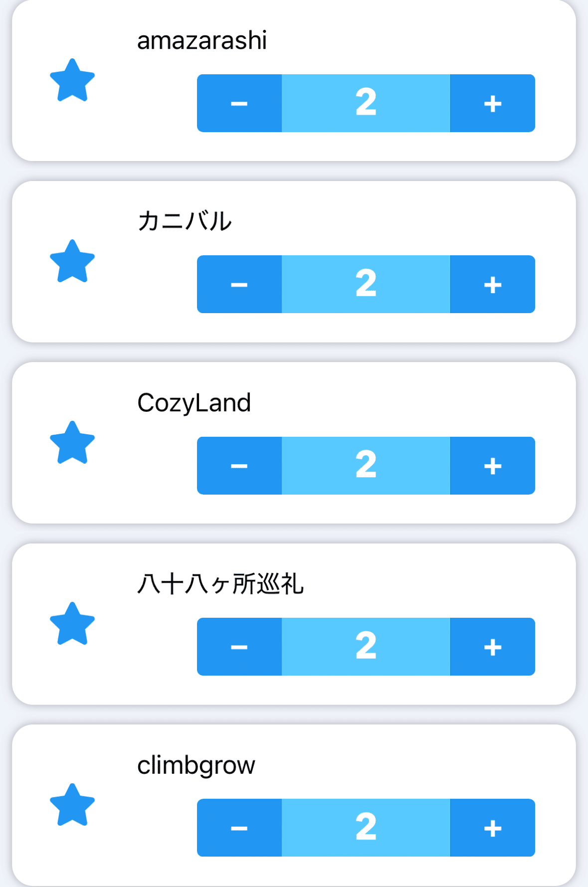
Task: Reduce the climbgrow value with minus
Action: click(x=239, y=828)
